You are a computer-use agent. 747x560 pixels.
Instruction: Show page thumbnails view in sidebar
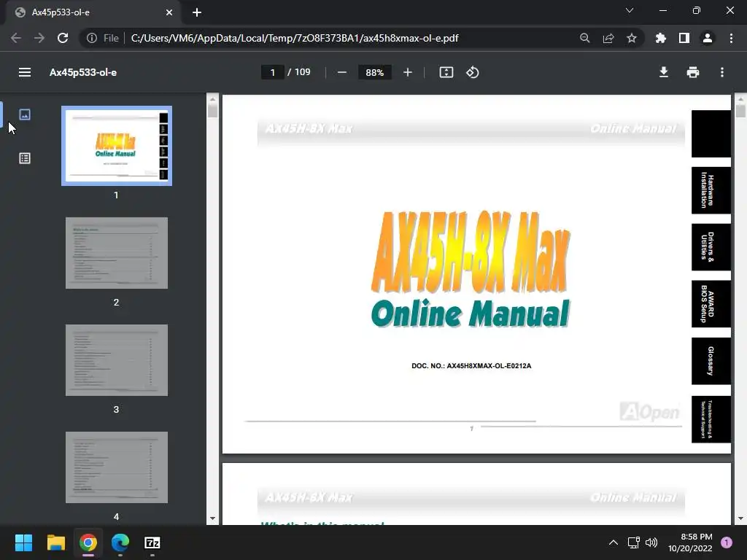pyautogui.click(x=25, y=114)
